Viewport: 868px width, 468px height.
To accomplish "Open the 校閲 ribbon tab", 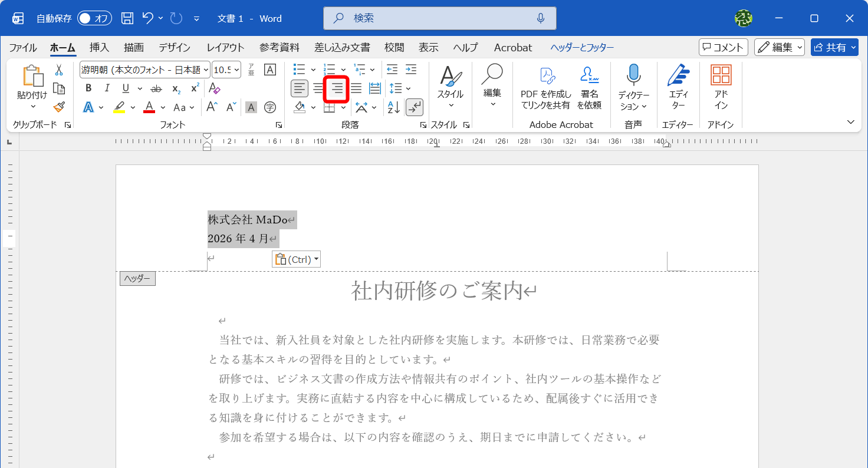I will pyautogui.click(x=393, y=48).
